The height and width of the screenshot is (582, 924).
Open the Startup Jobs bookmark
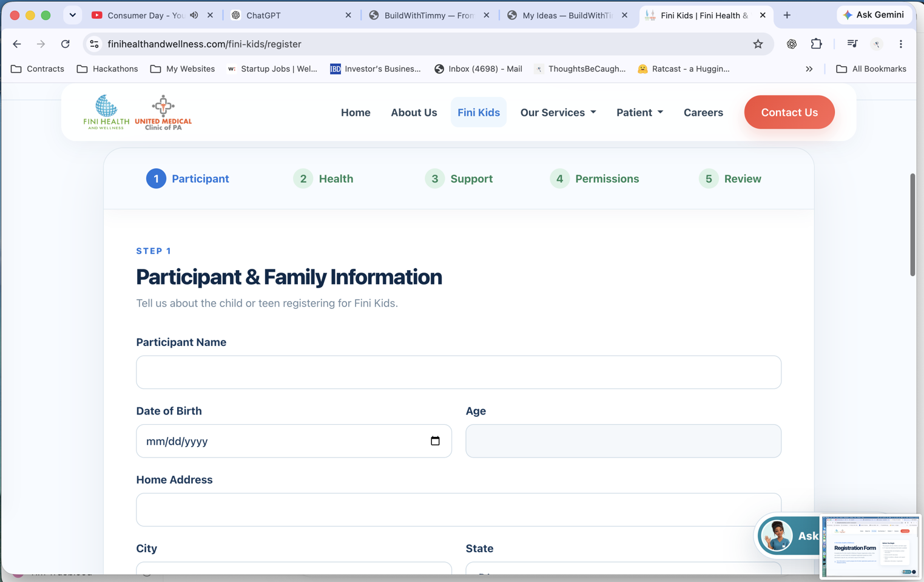pos(272,69)
